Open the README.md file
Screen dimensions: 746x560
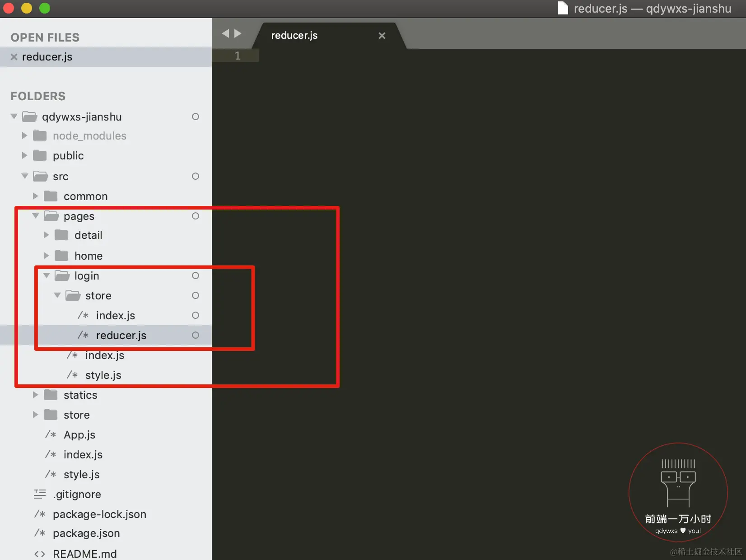pyautogui.click(x=85, y=554)
